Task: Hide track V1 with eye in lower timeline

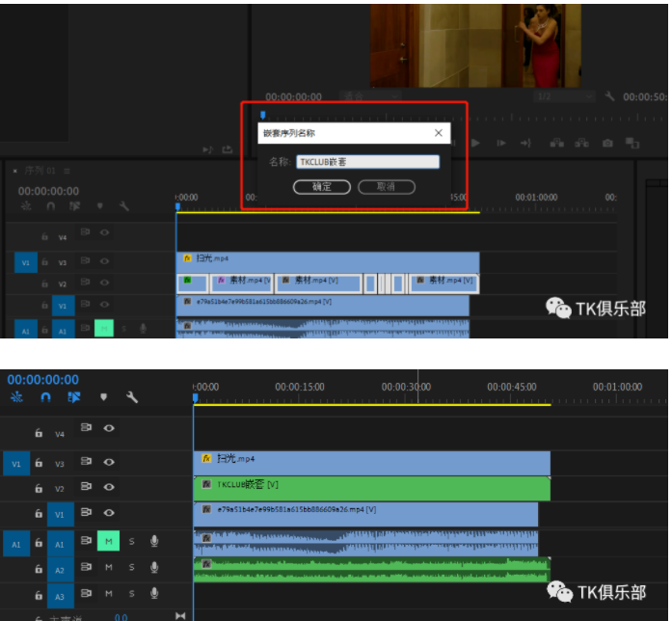Action: tap(109, 513)
